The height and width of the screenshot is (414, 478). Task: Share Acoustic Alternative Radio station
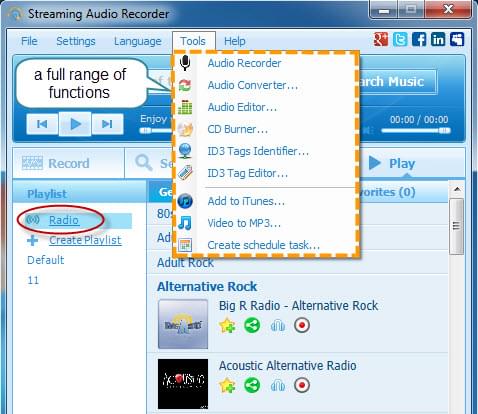pyautogui.click(x=252, y=385)
